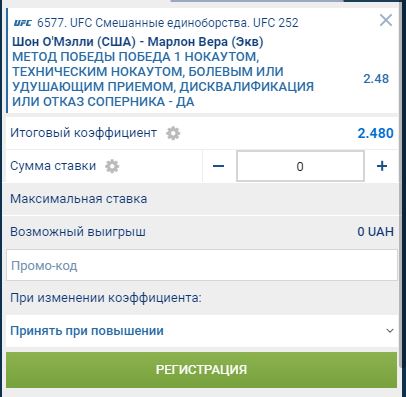Expand the Принять при повышении dropdown
Image resolution: width=406 pixels, height=397 pixels.
[x=202, y=331]
